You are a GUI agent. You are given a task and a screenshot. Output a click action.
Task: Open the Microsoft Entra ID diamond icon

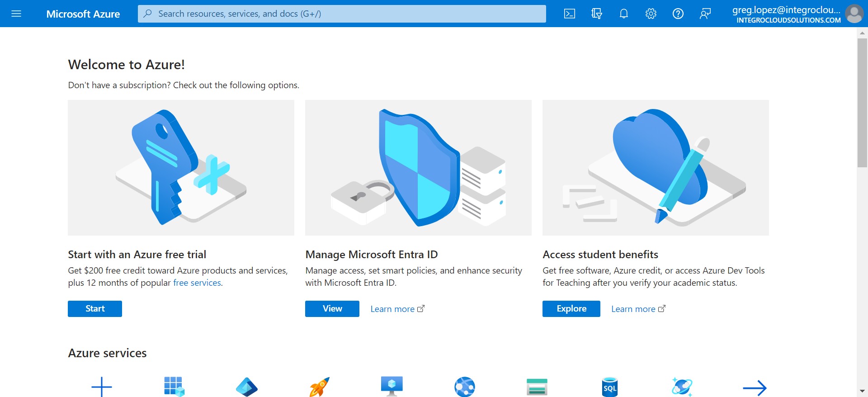pos(247,387)
